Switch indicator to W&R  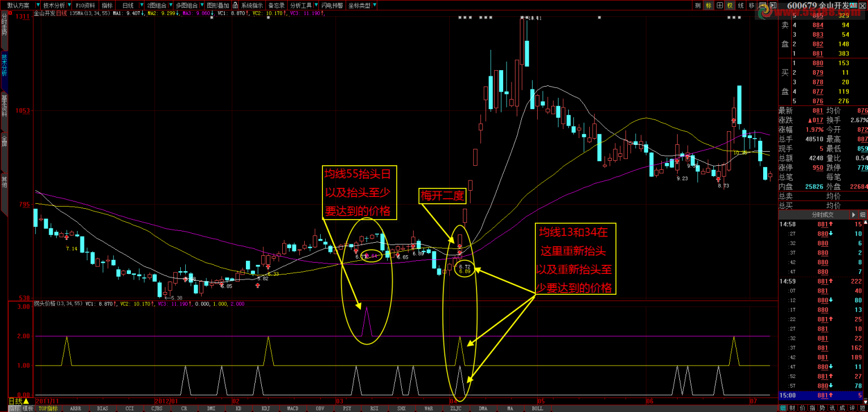428,408
